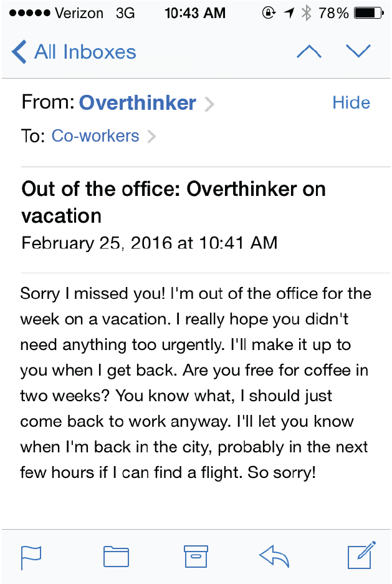Tap the reply arrow icon
Viewport: 392px width, 584px height.
[274, 556]
